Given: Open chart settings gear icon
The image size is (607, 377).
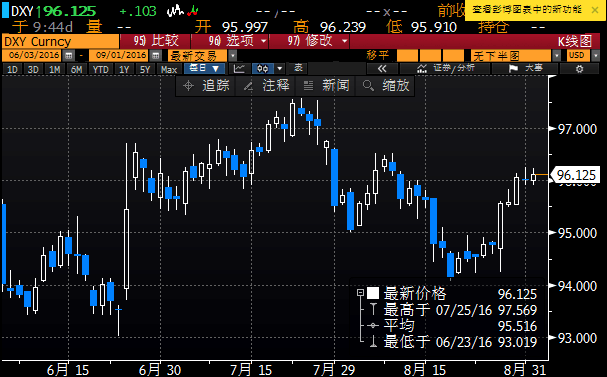Looking at the screenshot, I should click(579, 69).
